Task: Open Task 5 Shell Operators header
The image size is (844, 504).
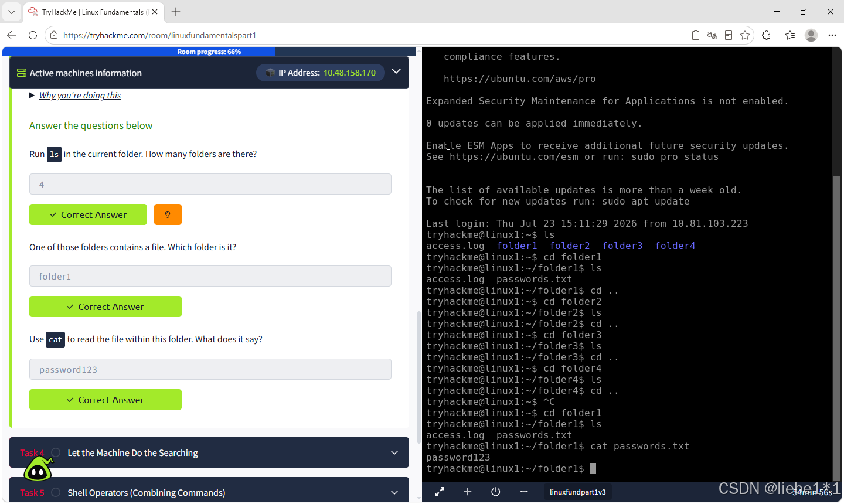Action: [209, 491]
